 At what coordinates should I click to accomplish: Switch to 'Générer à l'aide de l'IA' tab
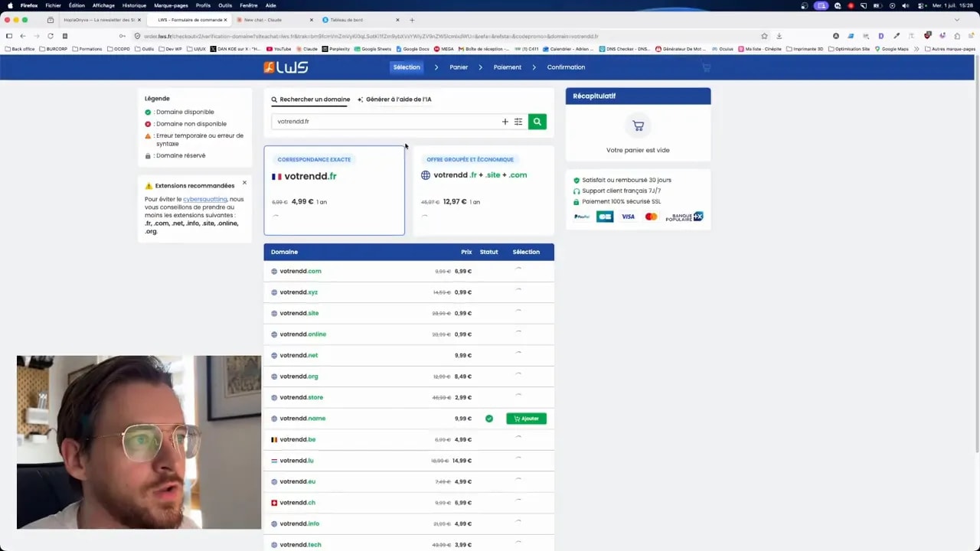(x=394, y=99)
